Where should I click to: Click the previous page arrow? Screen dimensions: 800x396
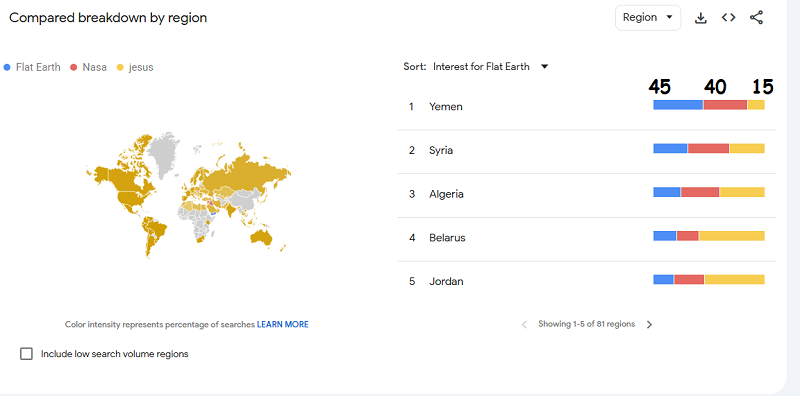tap(524, 325)
